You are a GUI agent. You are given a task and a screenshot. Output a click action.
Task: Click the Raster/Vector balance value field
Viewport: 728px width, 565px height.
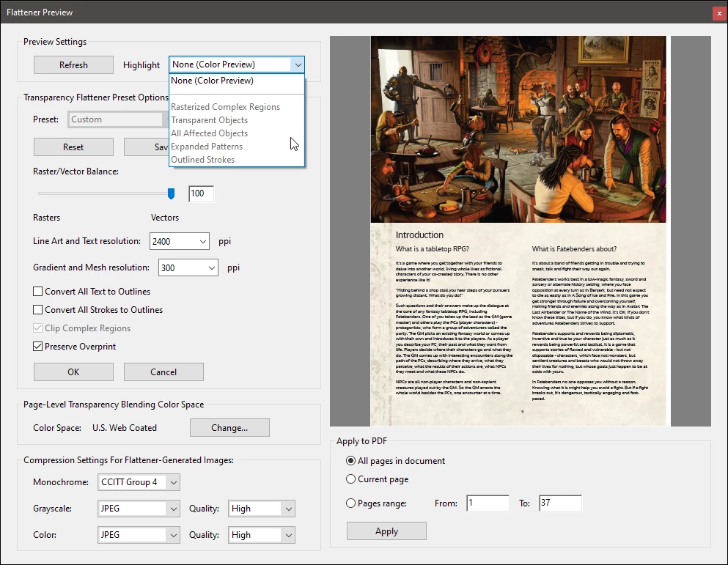[x=201, y=193]
